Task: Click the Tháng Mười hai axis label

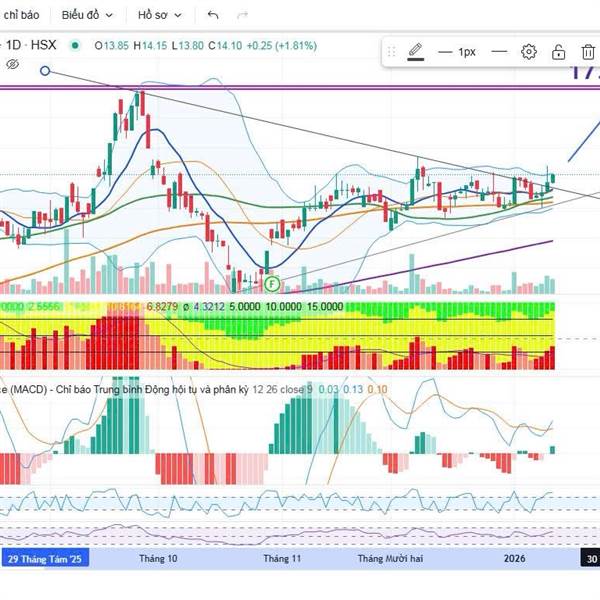Action: tap(390, 559)
